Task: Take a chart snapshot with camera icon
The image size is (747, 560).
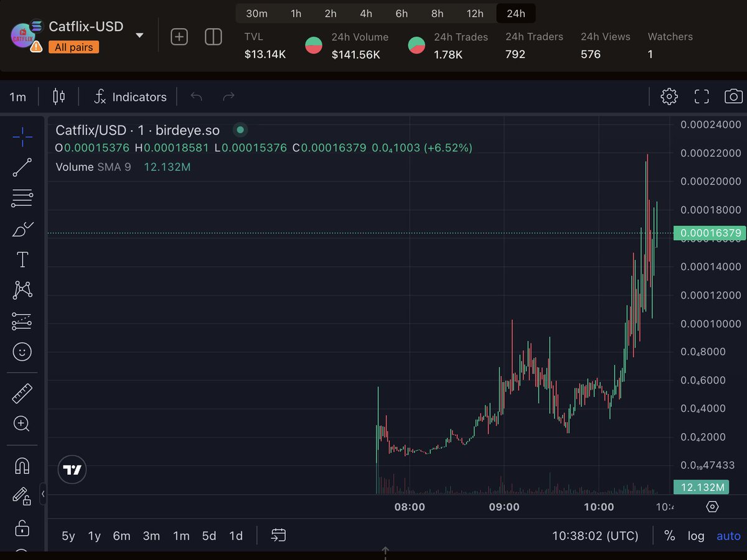Action: pyautogui.click(x=734, y=96)
